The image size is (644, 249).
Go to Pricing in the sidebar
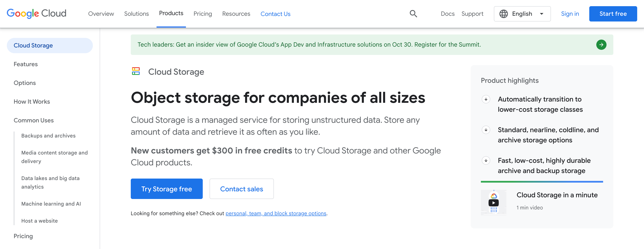pos(23,236)
